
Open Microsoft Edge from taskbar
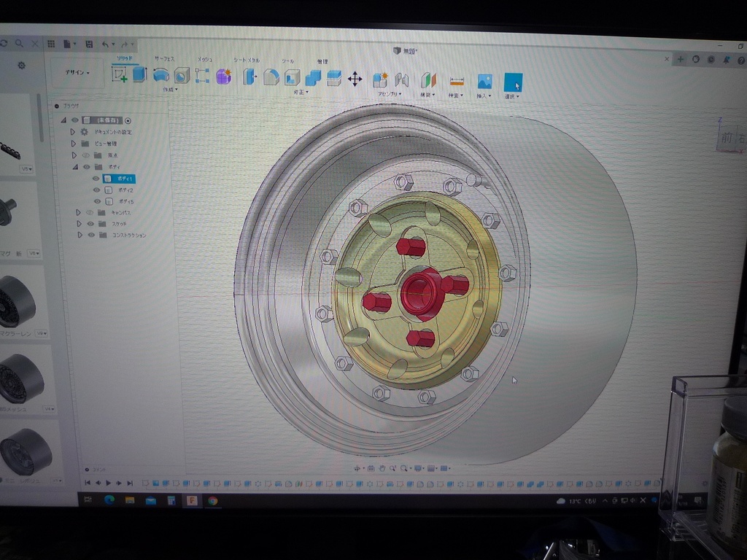[109, 500]
